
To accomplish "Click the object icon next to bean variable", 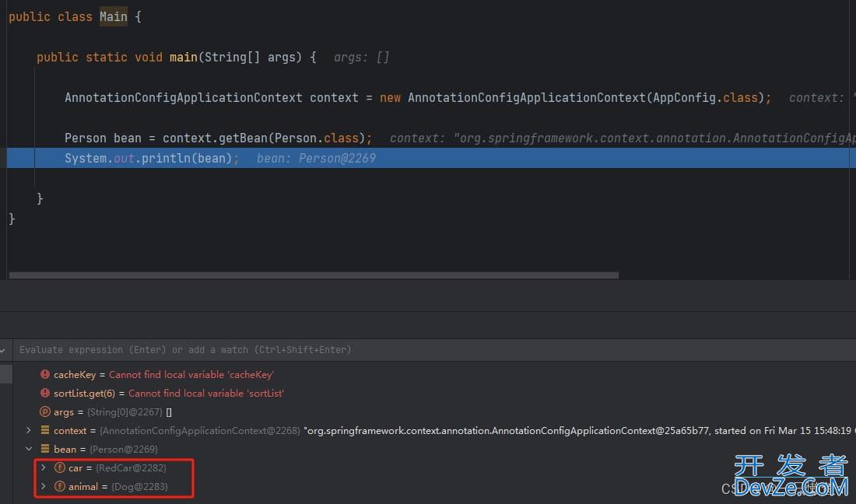I will [x=45, y=450].
